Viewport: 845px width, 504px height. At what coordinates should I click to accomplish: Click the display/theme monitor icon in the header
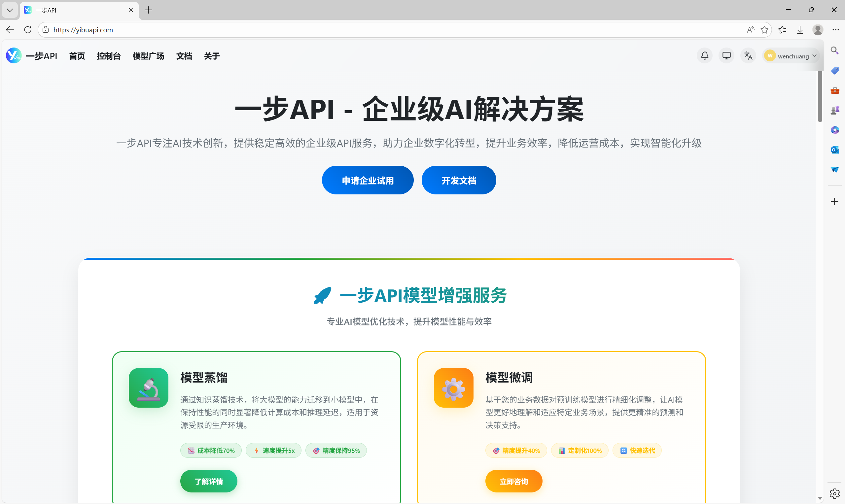726,55
